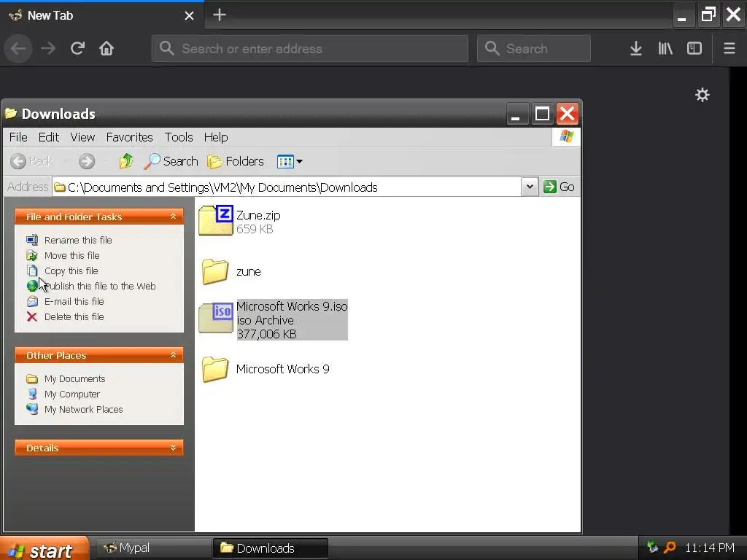
Task: Click Delete this file
Action: click(x=74, y=316)
